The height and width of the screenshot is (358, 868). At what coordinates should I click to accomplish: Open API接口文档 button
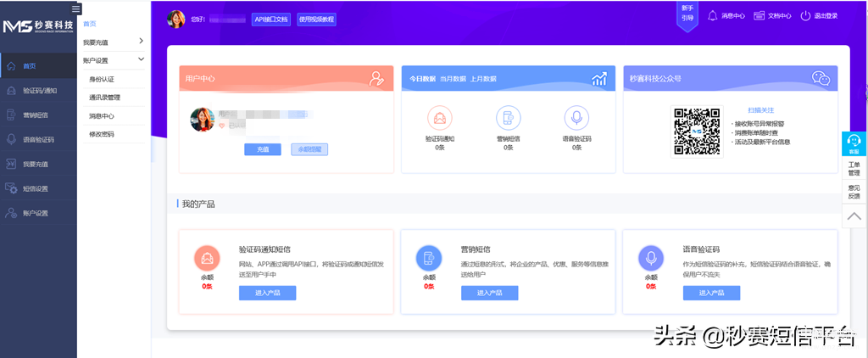[270, 20]
